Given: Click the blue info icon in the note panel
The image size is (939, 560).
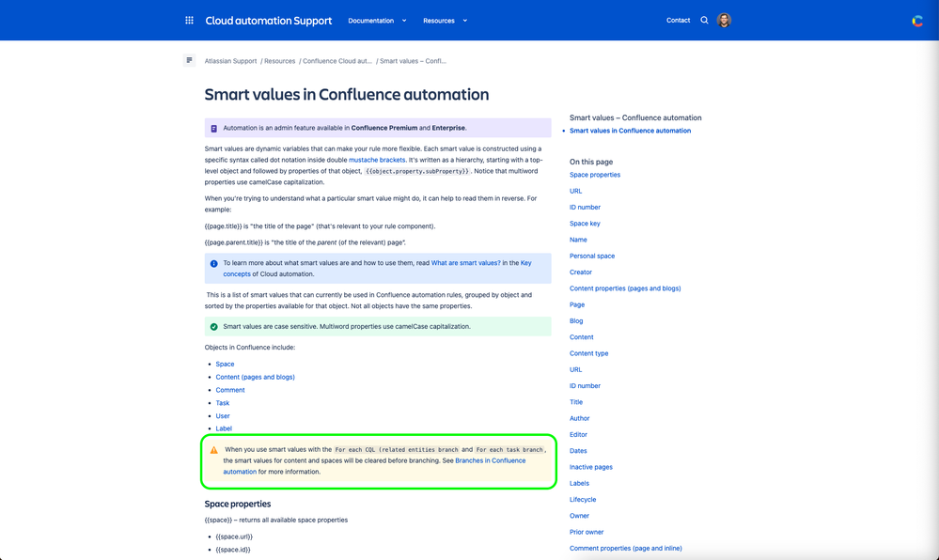Looking at the screenshot, I should pyautogui.click(x=213, y=263).
